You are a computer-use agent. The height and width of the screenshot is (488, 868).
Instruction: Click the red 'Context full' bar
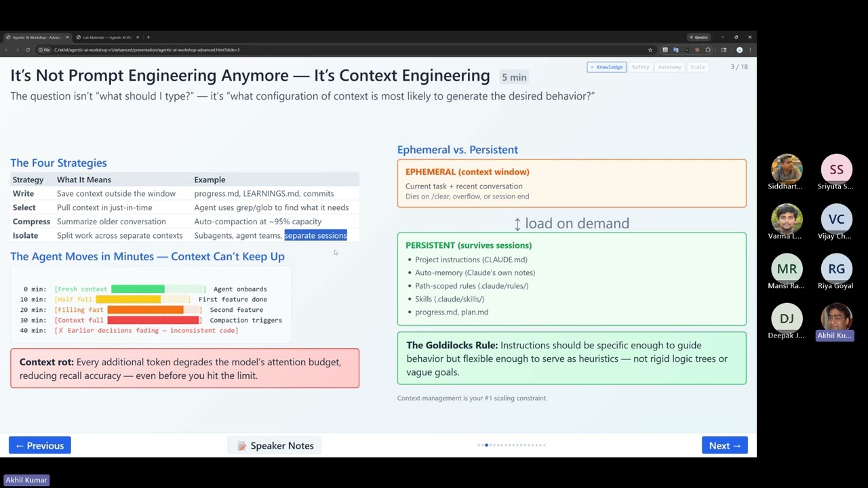(153, 320)
